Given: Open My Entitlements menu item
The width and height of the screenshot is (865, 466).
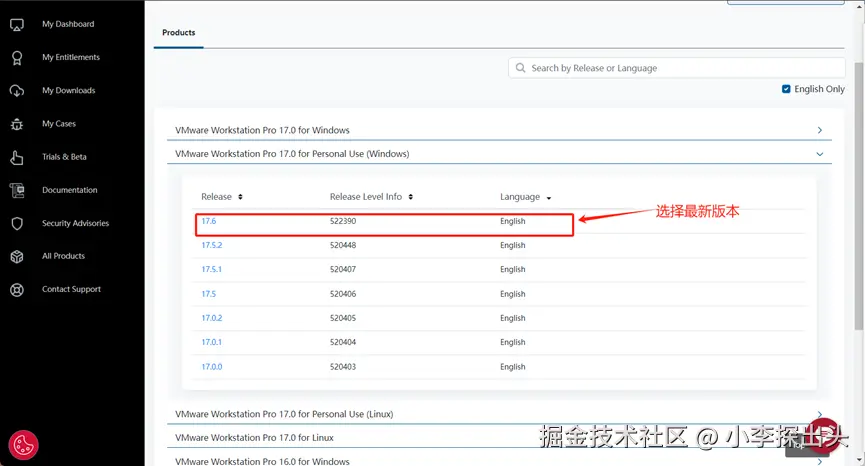Looking at the screenshot, I should pyautogui.click(x=71, y=57).
